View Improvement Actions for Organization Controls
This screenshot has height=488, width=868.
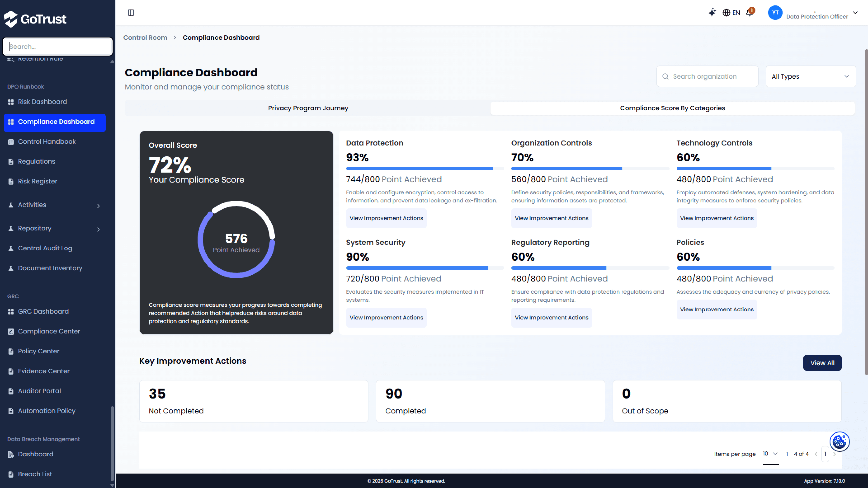point(551,218)
